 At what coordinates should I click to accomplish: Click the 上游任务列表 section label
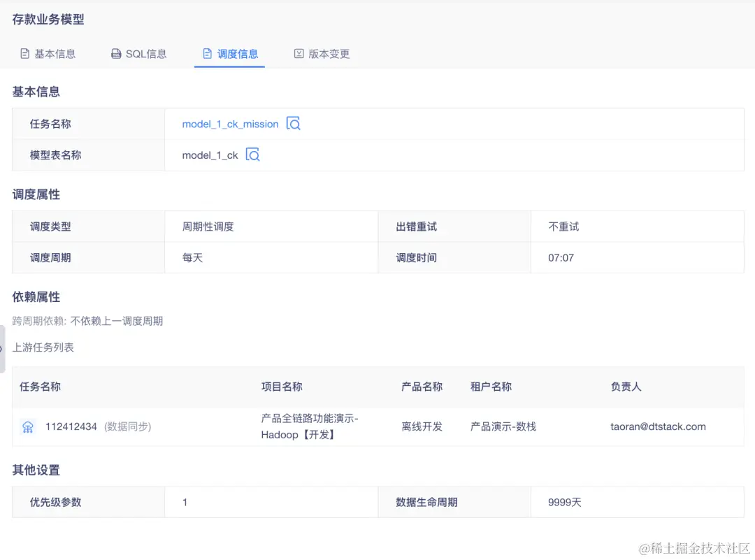(x=43, y=347)
